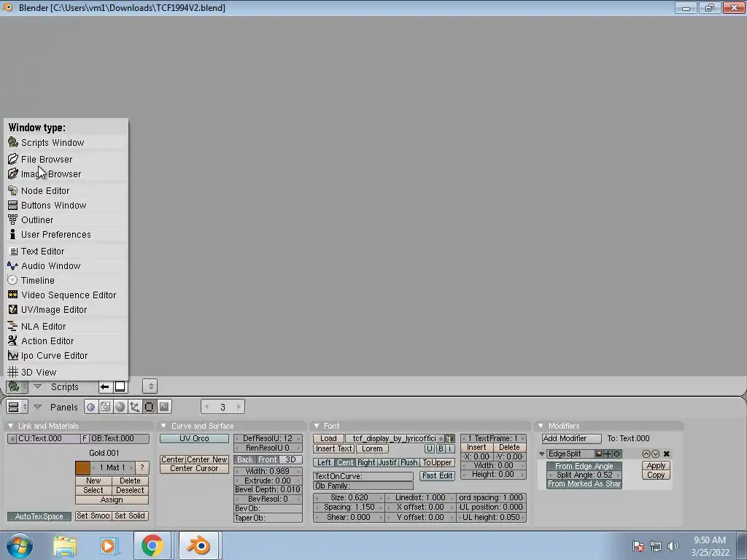Switch to Text Editor window type

tap(66, 251)
